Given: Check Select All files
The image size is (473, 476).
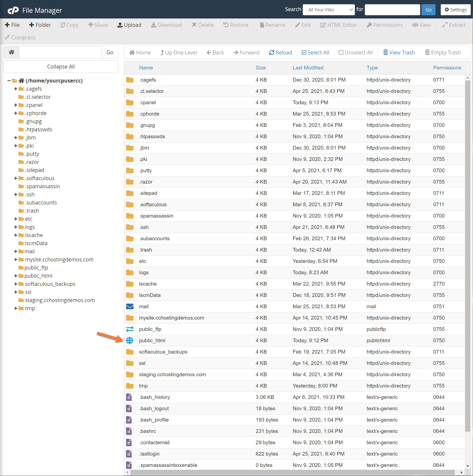Looking at the screenshot, I should (x=315, y=52).
